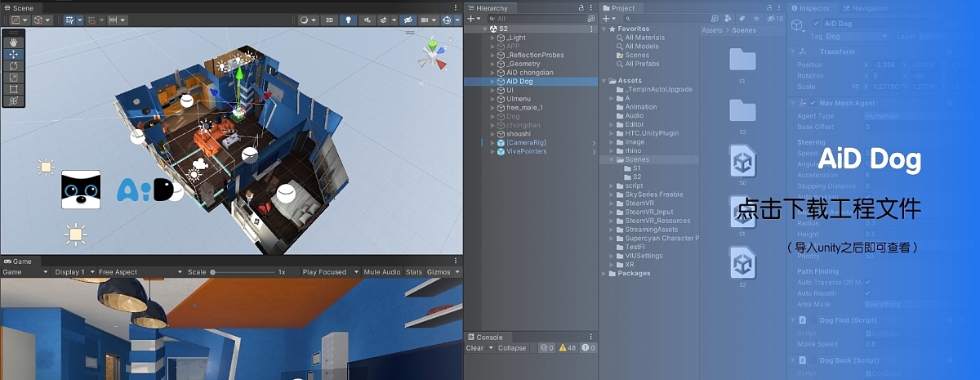This screenshot has height=380, width=980.
Task: Toggle Mute Audio in Game view
Action: [382, 272]
